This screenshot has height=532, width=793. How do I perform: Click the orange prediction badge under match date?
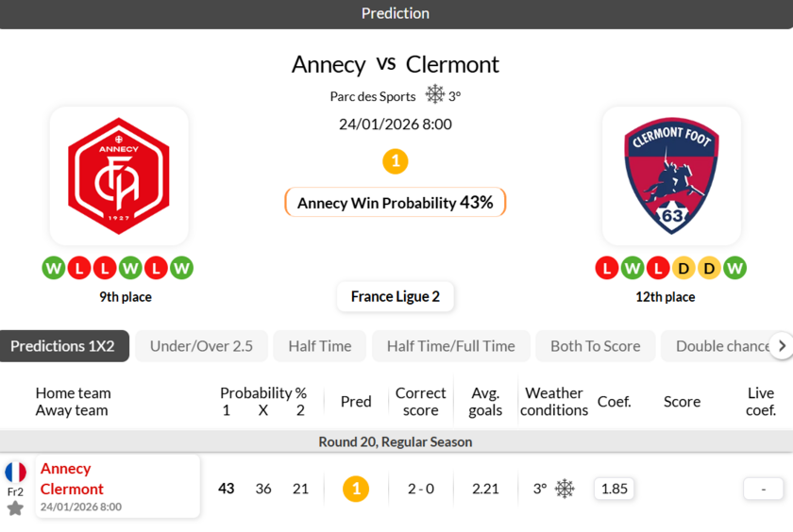[x=396, y=161]
